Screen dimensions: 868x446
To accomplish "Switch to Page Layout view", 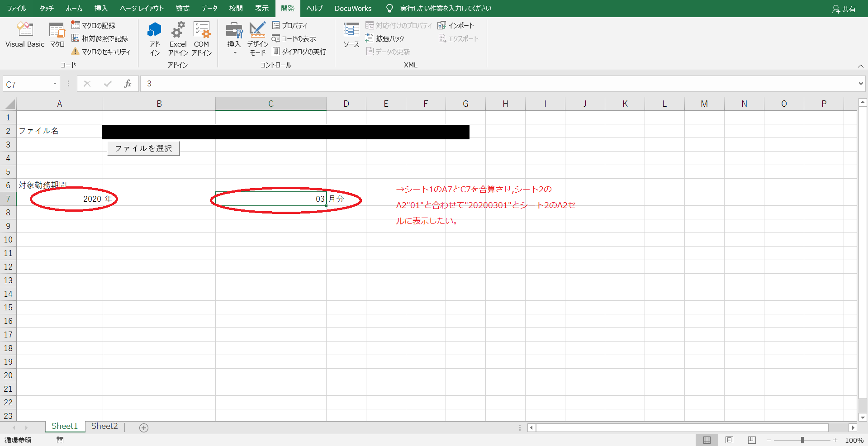I will pyautogui.click(x=729, y=440).
